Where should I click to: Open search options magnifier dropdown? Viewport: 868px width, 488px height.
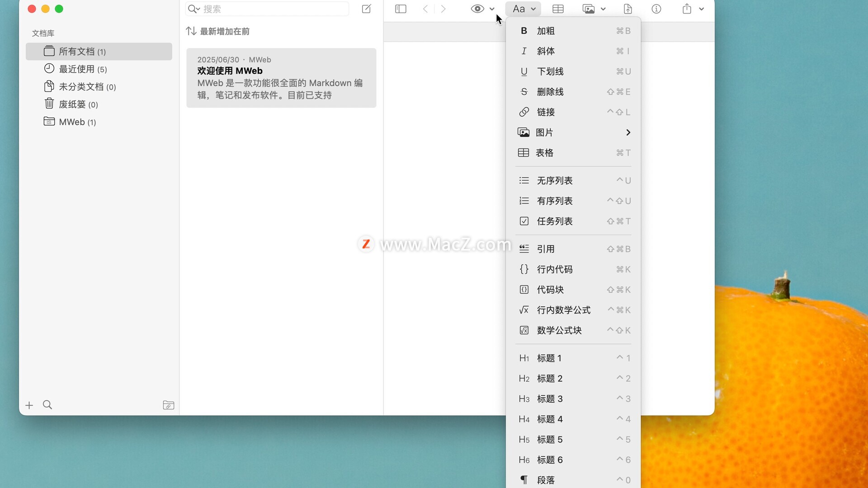[193, 9]
